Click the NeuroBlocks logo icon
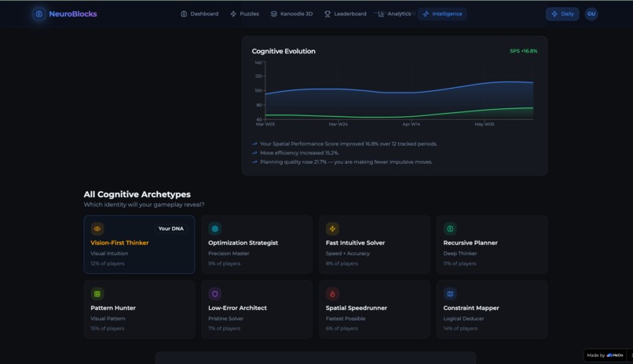Viewport: 633px width, 364px height. (38, 14)
